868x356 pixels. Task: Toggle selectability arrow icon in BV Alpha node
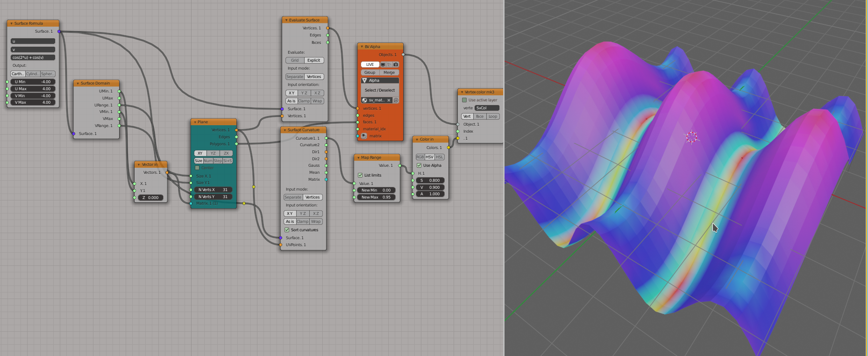point(389,64)
